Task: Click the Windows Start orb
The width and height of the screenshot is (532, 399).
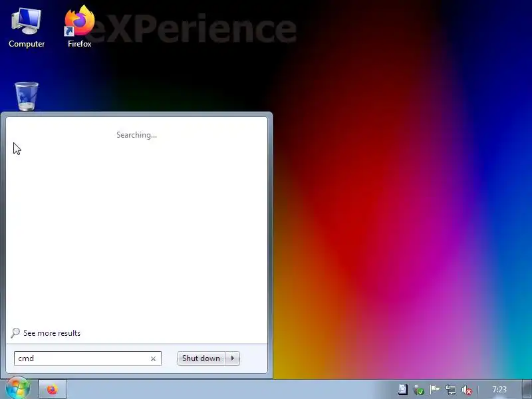Action: (x=17, y=388)
